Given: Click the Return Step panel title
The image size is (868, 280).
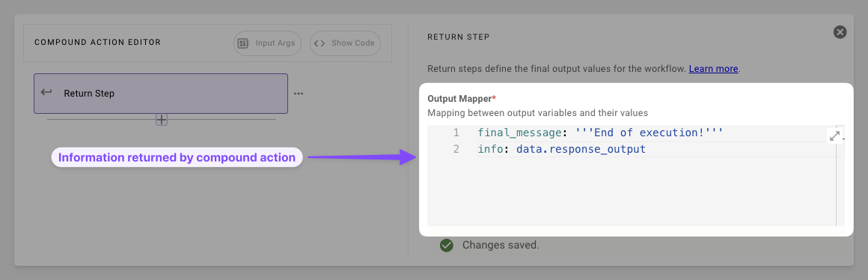Looking at the screenshot, I should click(459, 37).
